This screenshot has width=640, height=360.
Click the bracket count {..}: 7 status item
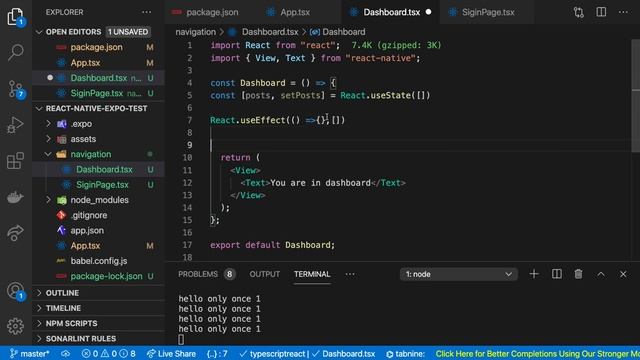[x=217, y=353]
